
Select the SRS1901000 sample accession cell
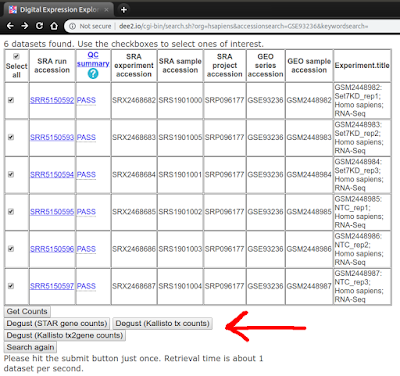tap(180, 100)
